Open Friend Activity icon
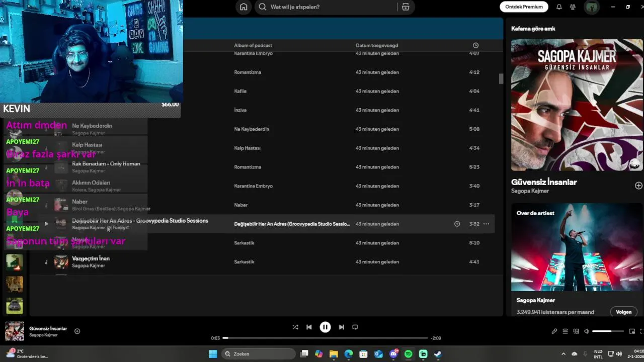Image resolution: width=644 pixels, height=362 pixels. (573, 7)
